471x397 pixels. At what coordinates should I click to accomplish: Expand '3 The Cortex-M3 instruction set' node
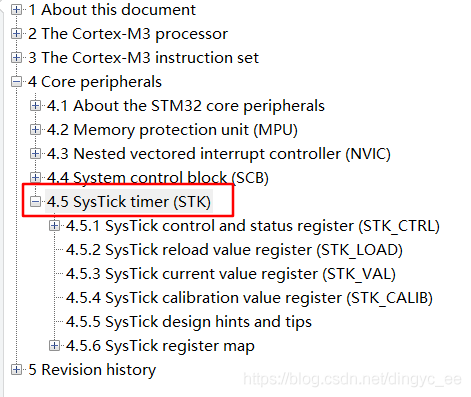coord(16,58)
